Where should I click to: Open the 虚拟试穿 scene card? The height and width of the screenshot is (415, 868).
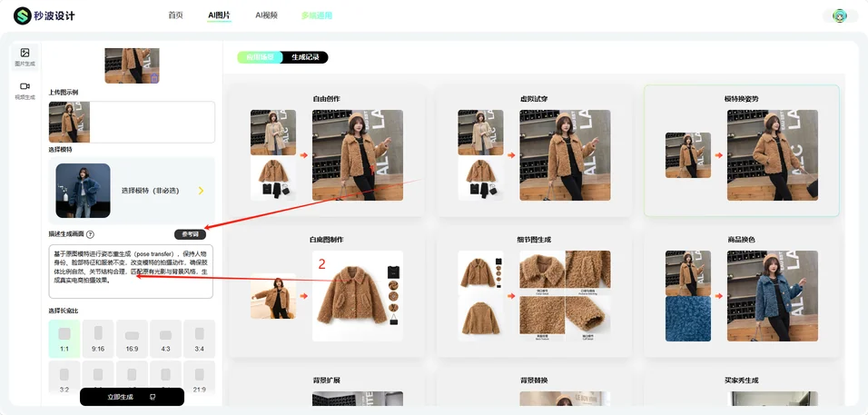(534, 151)
